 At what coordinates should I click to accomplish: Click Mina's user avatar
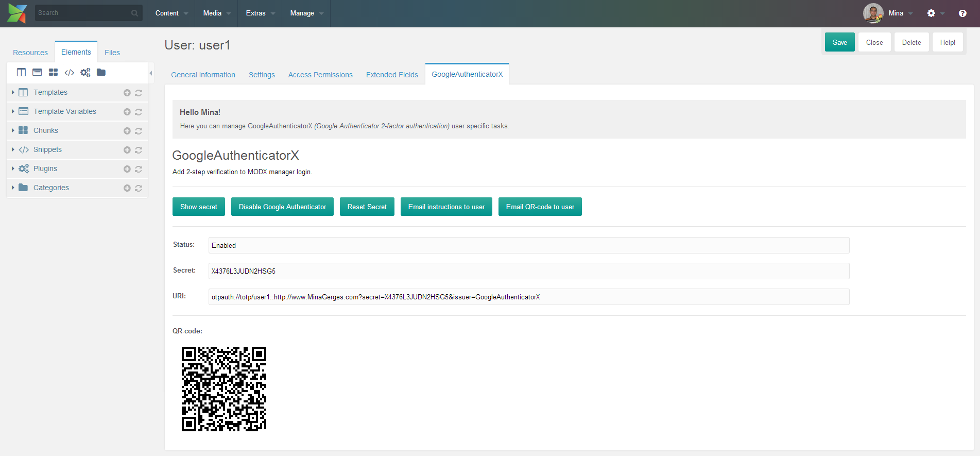[873, 13]
